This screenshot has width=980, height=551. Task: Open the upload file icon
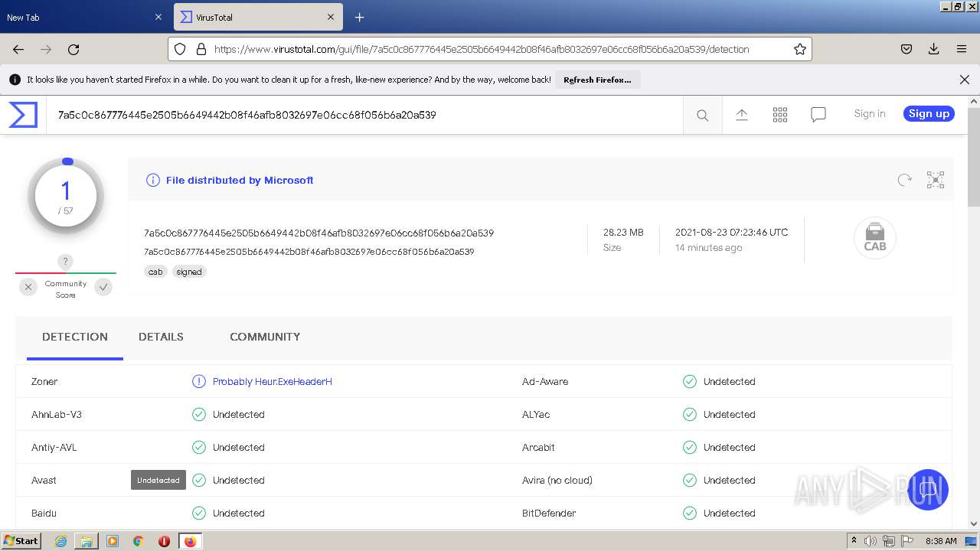741,115
